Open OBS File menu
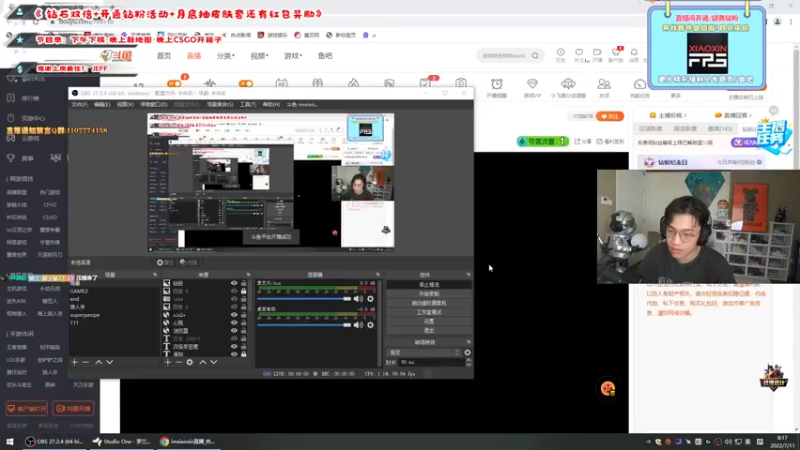The height and width of the screenshot is (450, 800). (79, 105)
